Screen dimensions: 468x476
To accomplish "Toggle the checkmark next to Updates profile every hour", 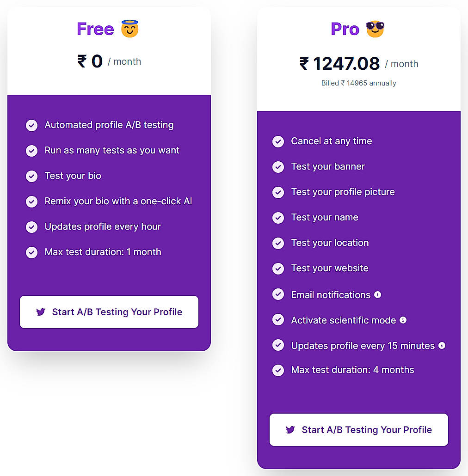I will click(x=31, y=227).
